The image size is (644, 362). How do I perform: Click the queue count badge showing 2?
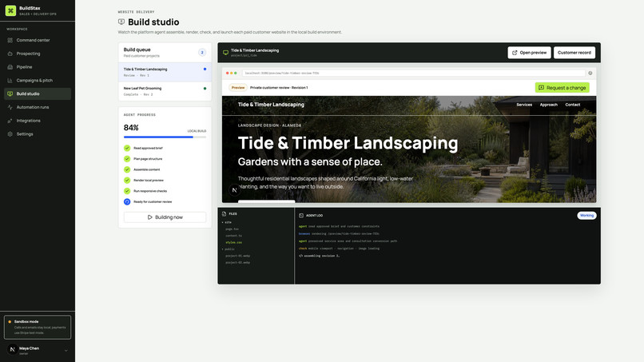coord(202,52)
